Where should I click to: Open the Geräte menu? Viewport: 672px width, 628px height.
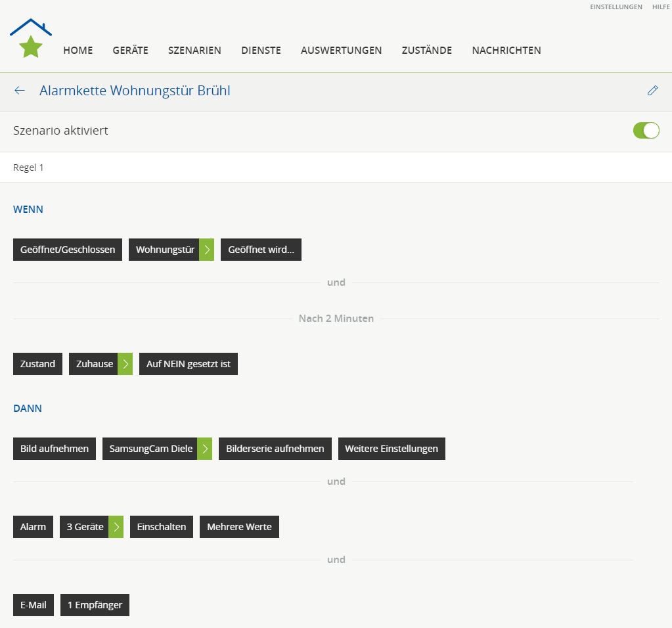point(130,51)
